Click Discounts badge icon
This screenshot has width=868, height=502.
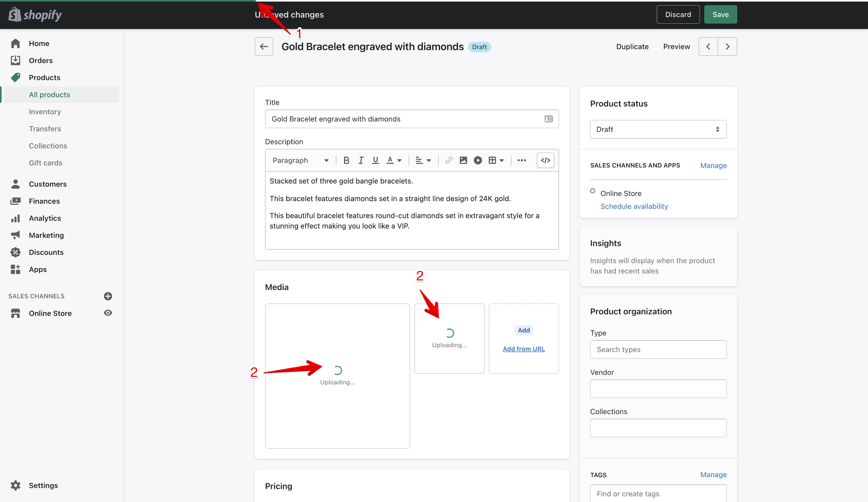coord(15,252)
